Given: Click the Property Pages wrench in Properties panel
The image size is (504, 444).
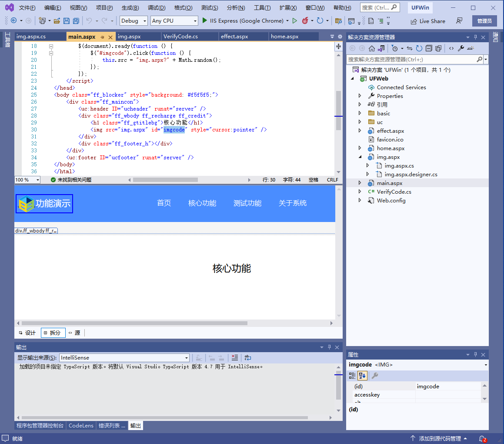Looking at the screenshot, I should (375, 376).
